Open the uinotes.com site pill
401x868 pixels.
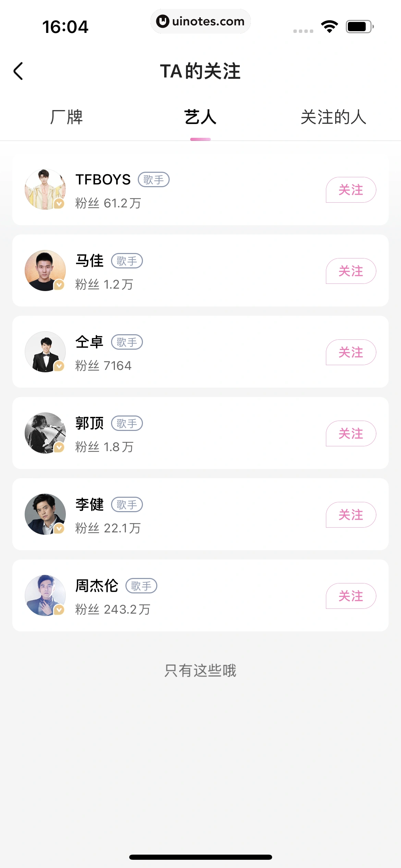pyautogui.click(x=200, y=21)
